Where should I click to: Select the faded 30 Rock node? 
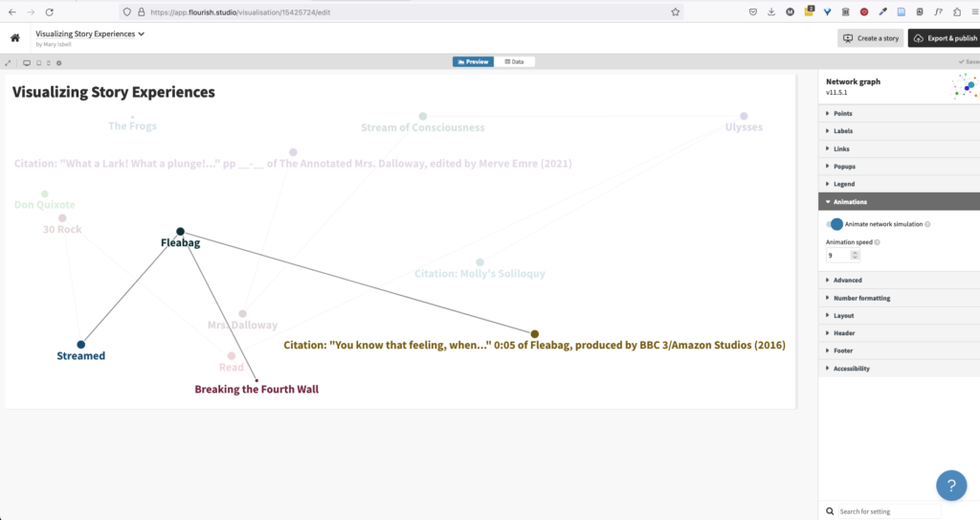[x=62, y=218]
